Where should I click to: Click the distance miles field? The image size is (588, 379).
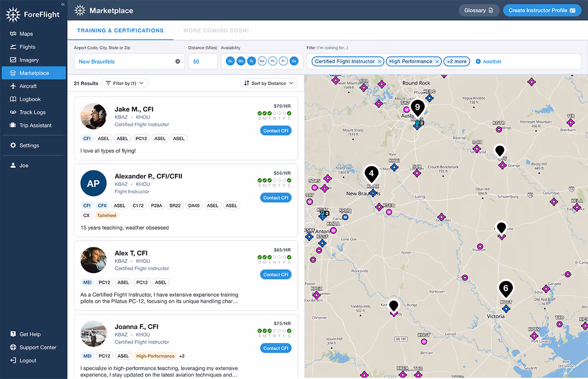(203, 62)
